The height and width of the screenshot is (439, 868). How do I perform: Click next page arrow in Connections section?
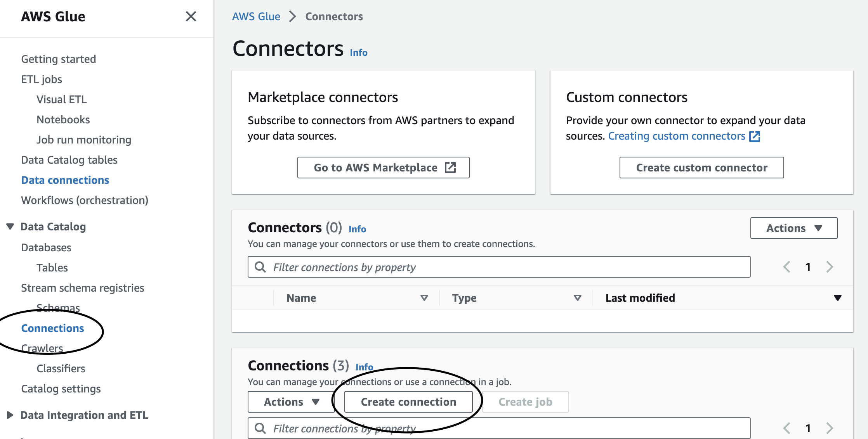point(830,428)
